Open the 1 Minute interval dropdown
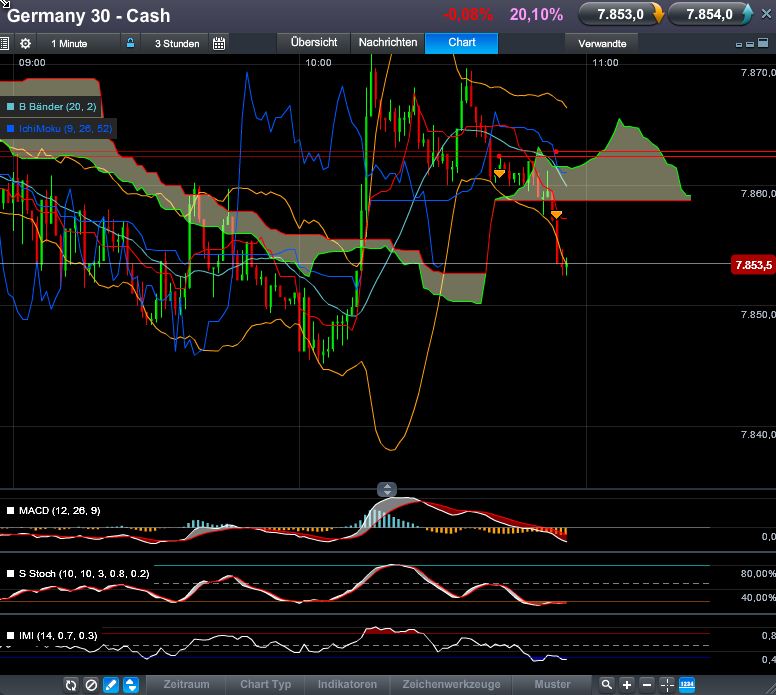The image size is (776, 695). (69, 44)
